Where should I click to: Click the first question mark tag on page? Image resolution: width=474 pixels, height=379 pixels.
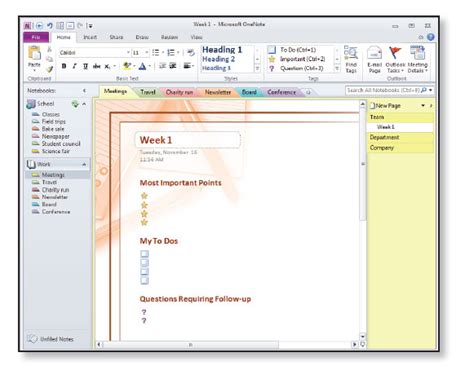(x=144, y=312)
